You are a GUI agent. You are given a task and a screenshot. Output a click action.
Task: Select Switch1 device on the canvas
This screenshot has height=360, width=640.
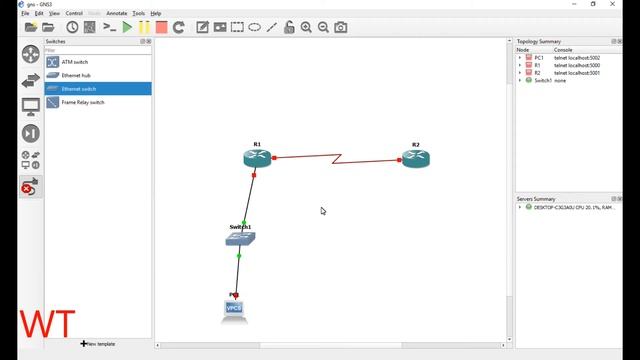coord(240,239)
